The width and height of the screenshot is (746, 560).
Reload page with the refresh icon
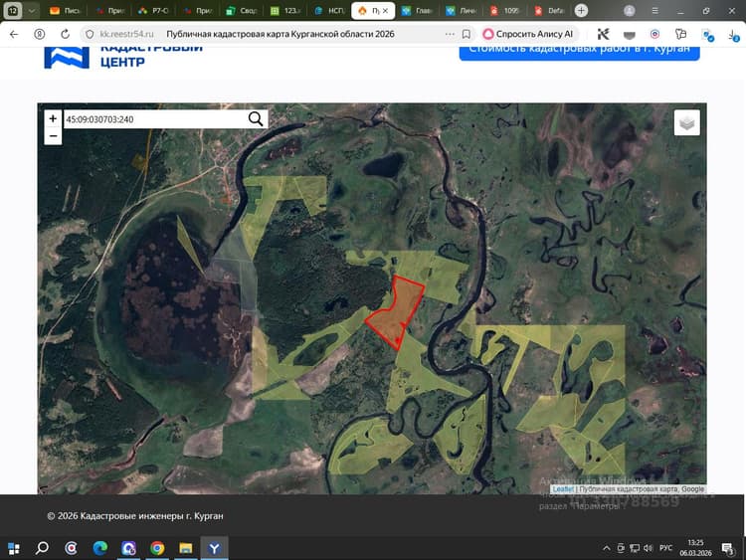tap(66, 34)
